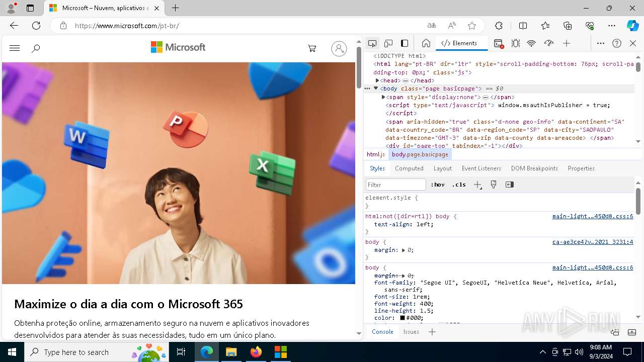Image resolution: width=644 pixels, height=362 pixels.
Task: Click the ellipsis inside the head element
Action: pos(406,81)
